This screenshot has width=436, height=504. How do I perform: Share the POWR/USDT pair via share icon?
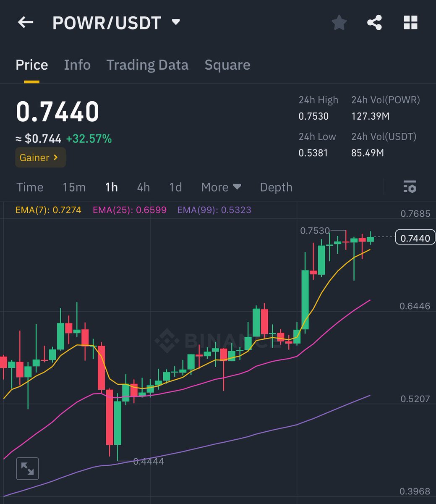(374, 22)
